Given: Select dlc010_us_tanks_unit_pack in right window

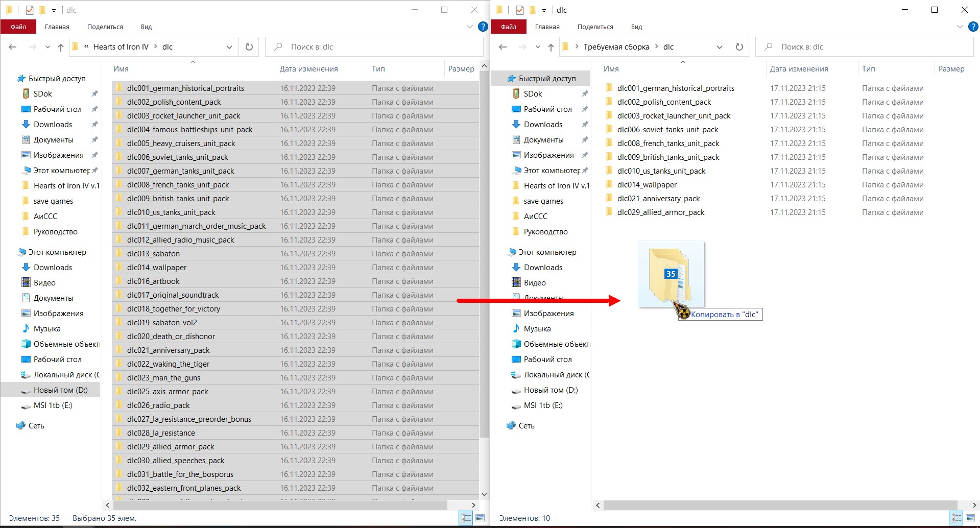Looking at the screenshot, I should 661,171.
